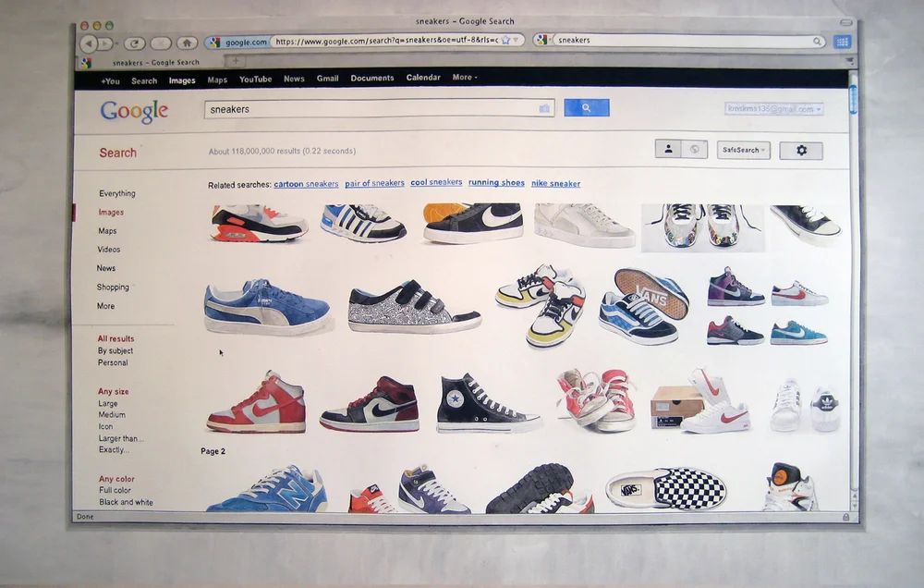Open the 'More' menu in the black bar
The image size is (924, 588).
pyautogui.click(x=465, y=78)
